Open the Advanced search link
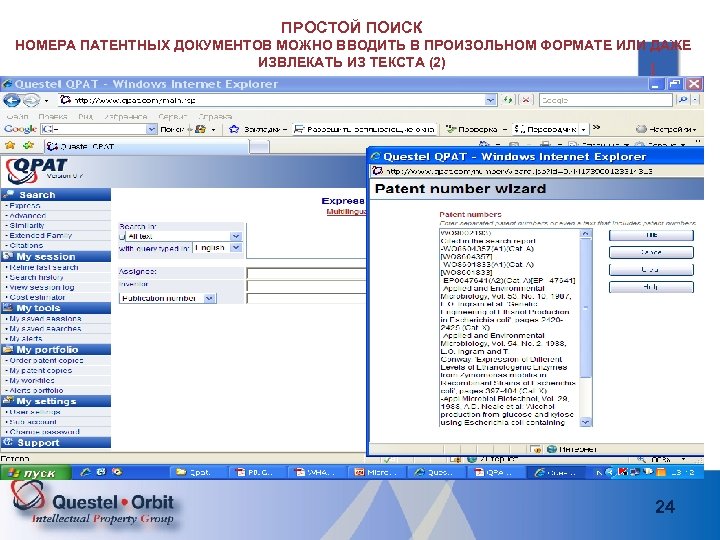The height and width of the screenshot is (540, 720). point(28,215)
